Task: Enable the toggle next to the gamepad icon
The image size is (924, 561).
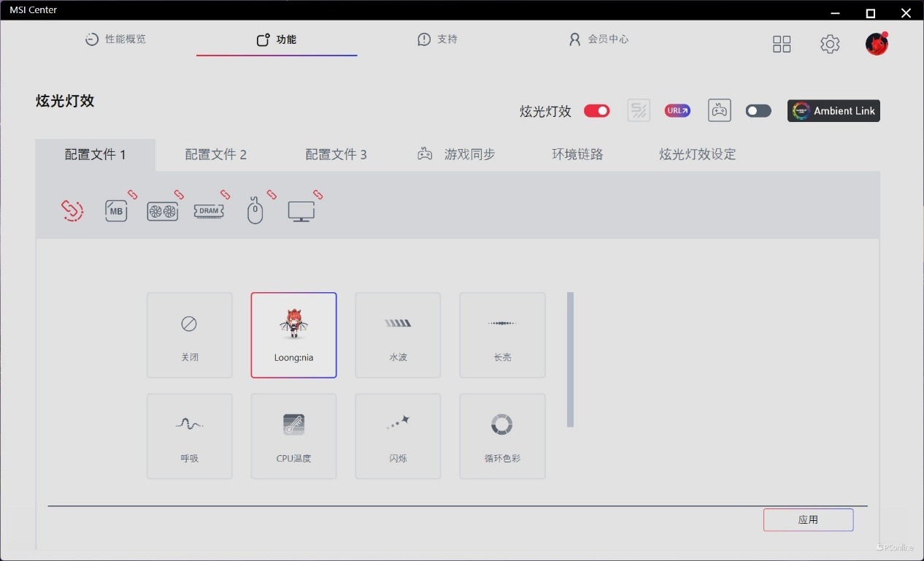Action: (x=758, y=110)
